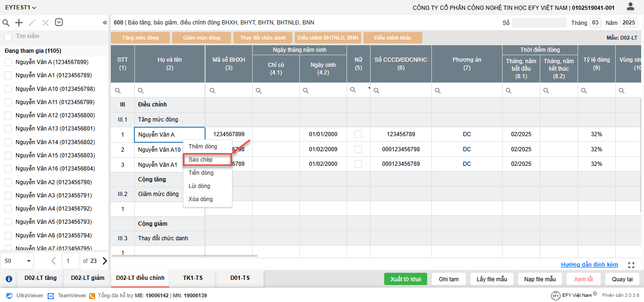Click the green Xuất tờ khai button
This screenshot has width=644, height=302.
(405, 279)
